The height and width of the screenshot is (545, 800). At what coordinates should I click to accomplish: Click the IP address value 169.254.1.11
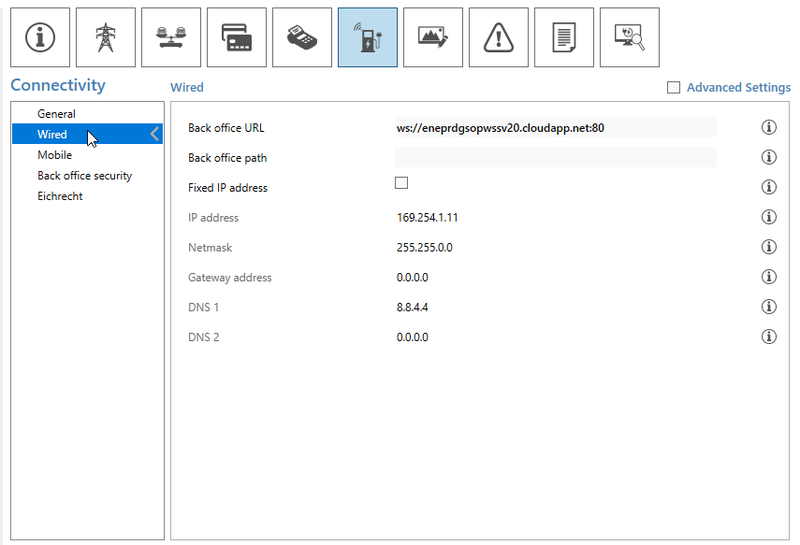(427, 217)
